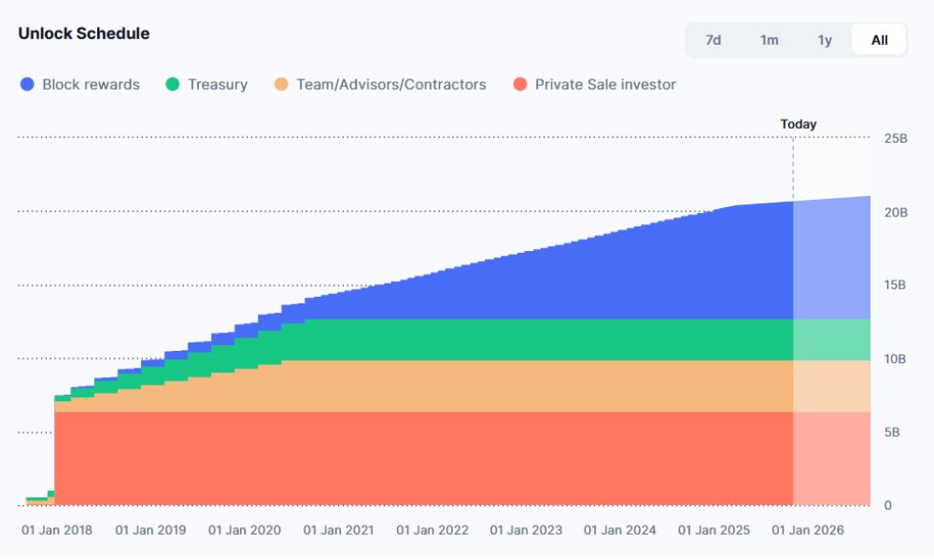
Task: Choose the 1y range option
Action: [x=825, y=40]
